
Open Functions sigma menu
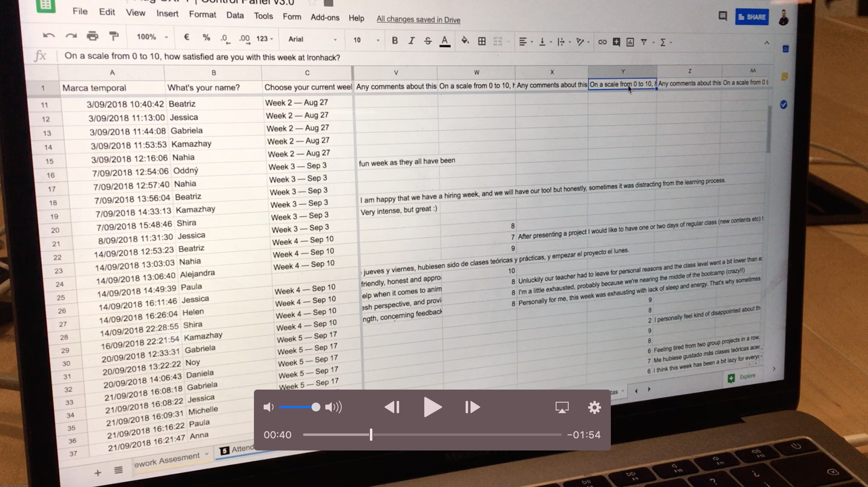(x=665, y=42)
